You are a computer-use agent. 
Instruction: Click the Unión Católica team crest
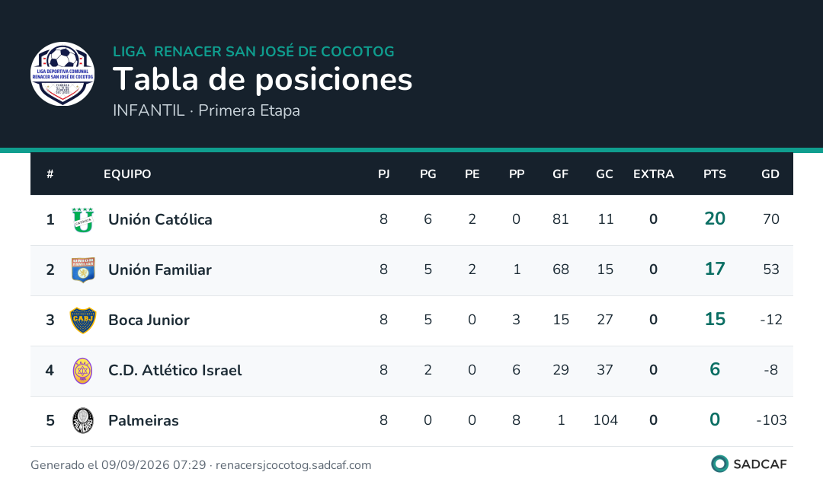83,220
